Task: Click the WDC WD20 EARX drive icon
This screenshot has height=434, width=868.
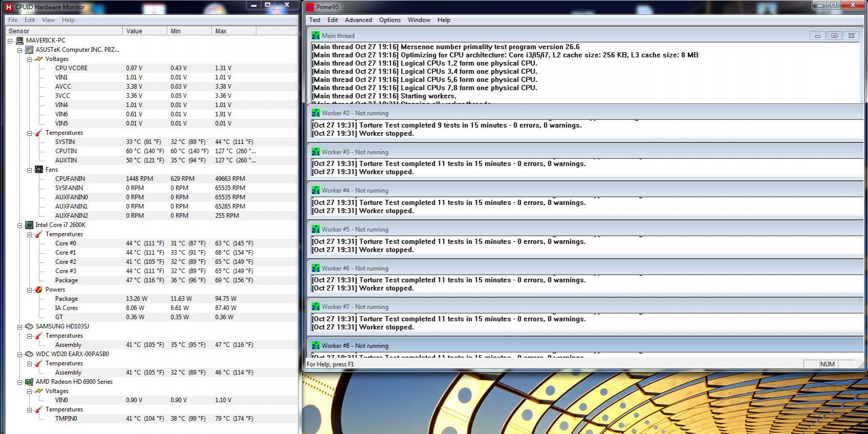Action: click(29, 354)
